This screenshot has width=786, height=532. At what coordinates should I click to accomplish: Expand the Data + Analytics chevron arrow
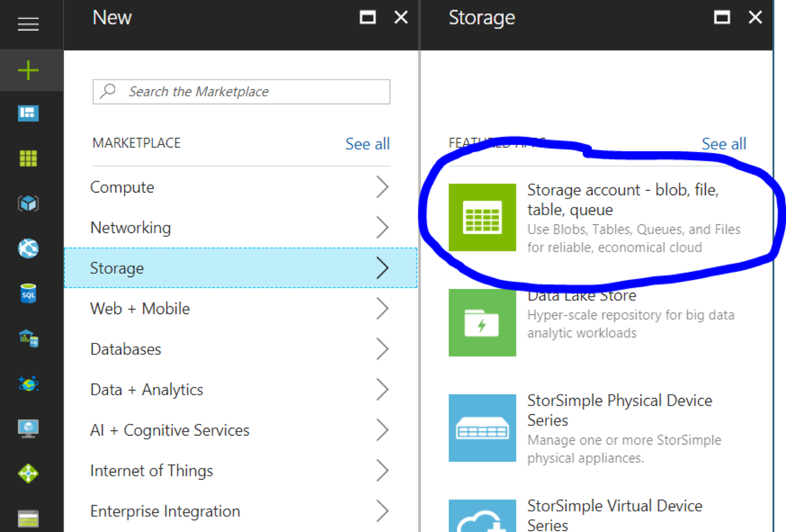[x=382, y=389]
